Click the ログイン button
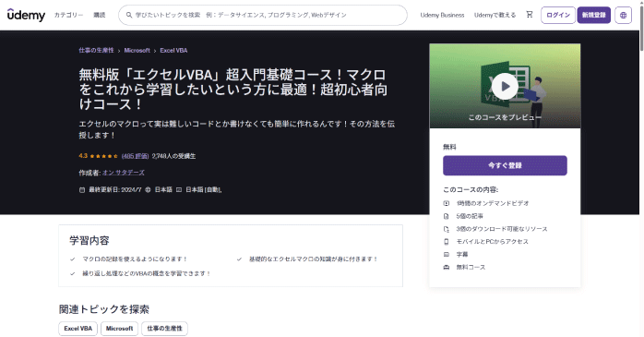 coord(558,15)
